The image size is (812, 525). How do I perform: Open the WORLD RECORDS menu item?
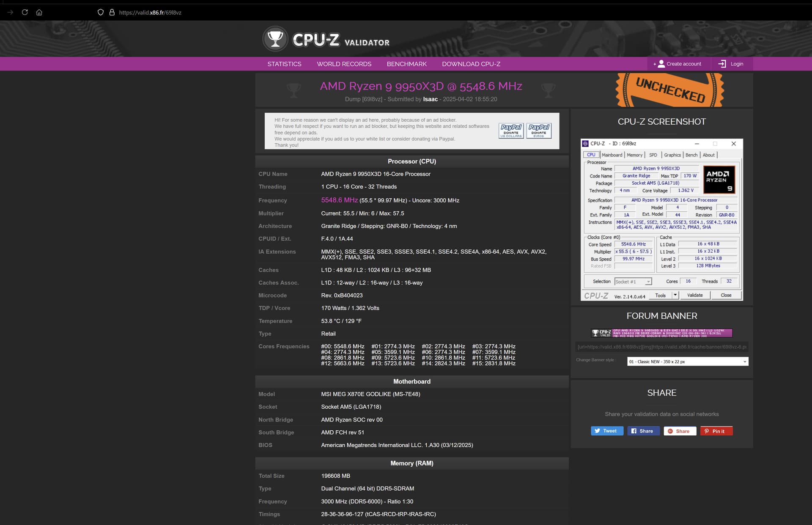tap(344, 64)
